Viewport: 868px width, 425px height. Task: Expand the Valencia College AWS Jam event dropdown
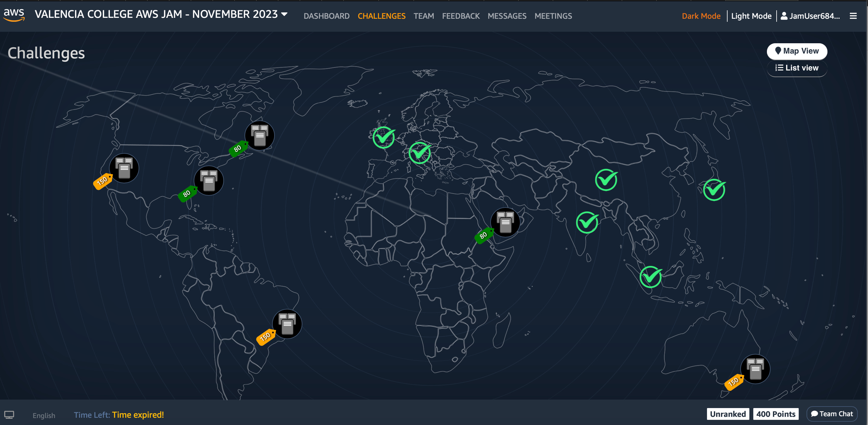[161, 14]
